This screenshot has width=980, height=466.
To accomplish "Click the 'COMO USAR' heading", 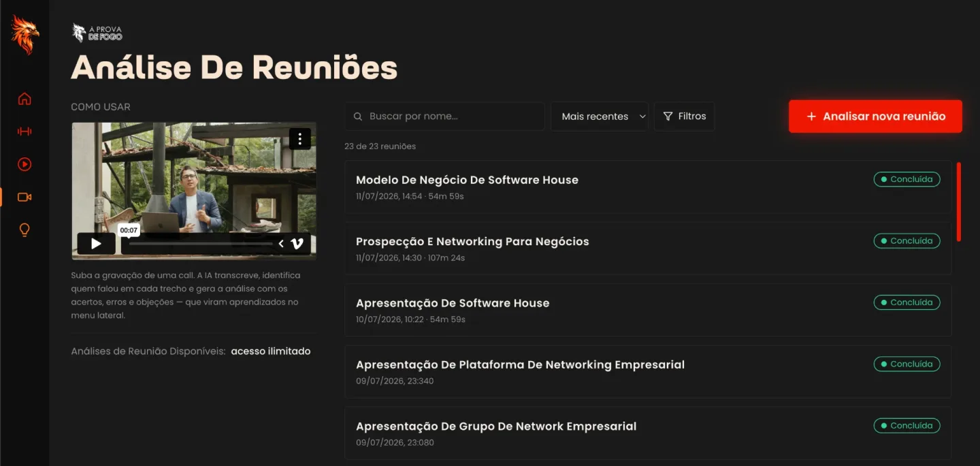I will [x=101, y=107].
